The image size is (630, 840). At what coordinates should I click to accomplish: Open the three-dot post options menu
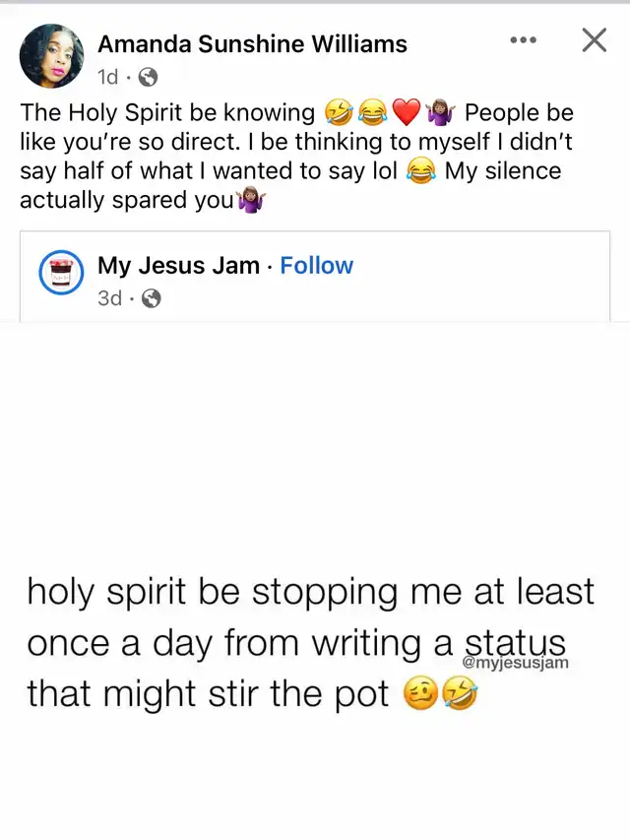pos(523,40)
